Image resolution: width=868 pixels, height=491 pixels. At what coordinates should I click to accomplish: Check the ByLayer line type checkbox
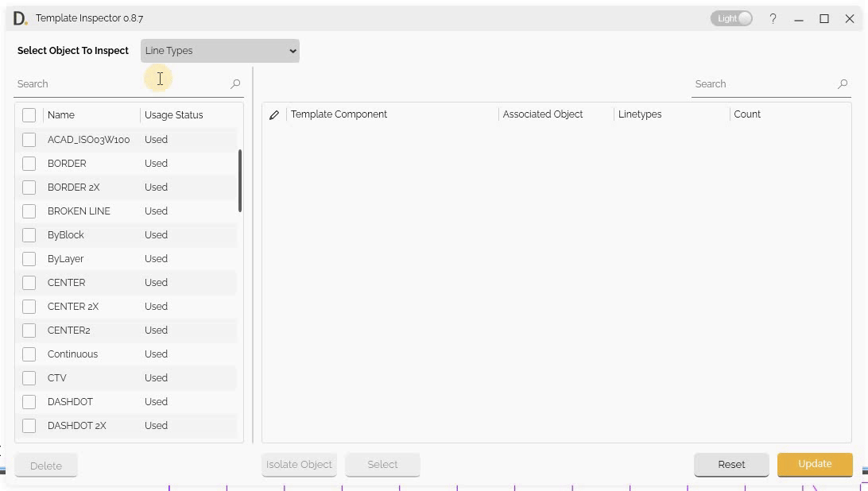click(29, 258)
